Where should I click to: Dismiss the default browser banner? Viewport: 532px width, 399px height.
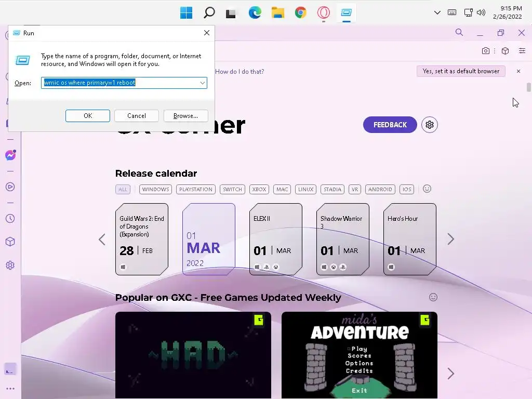pyautogui.click(x=518, y=71)
